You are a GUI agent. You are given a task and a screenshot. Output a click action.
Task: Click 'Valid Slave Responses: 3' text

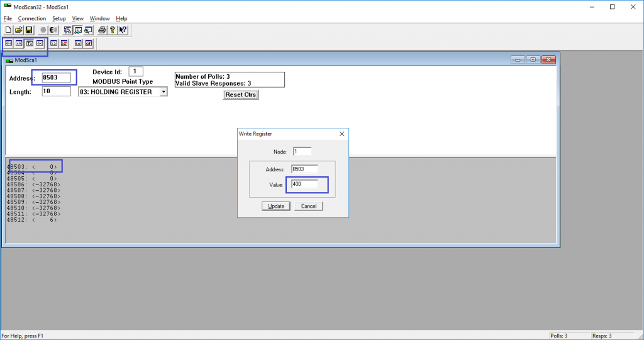[x=213, y=83]
